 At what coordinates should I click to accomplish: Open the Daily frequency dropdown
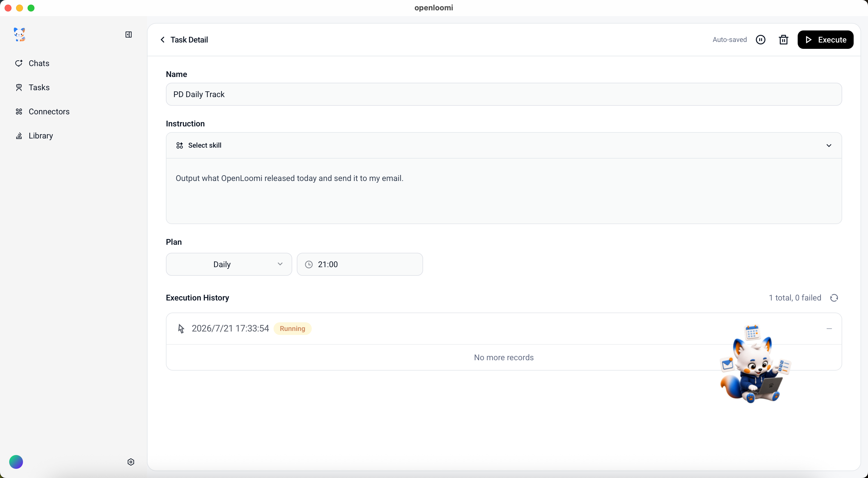click(x=229, y=264)
